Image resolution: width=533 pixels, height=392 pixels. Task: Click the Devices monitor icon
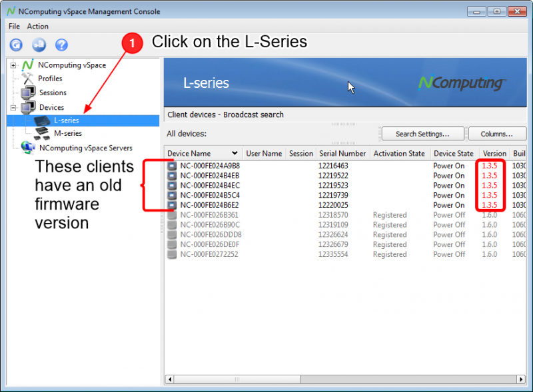(x=28, y=107)
